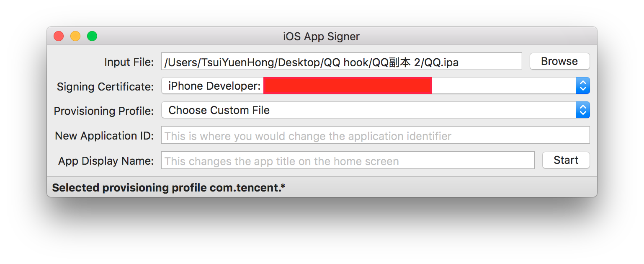
Task: Click the iOS App Signer title bar
Action: pyautogui.click(x=321, y=36)
